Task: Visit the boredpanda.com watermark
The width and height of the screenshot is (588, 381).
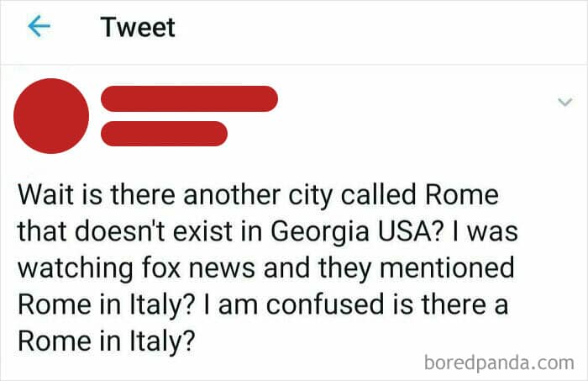Action: [x=499, y=363]
